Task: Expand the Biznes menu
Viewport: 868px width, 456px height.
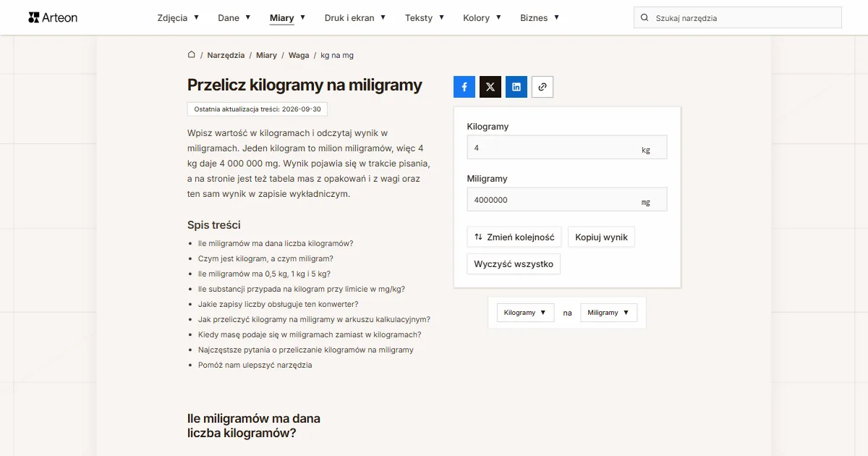Action: pyautogui.click(x=540, y=17)
